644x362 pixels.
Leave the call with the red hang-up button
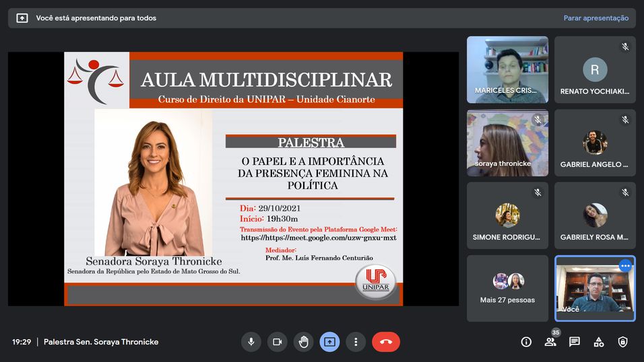(x=386, y=342)
